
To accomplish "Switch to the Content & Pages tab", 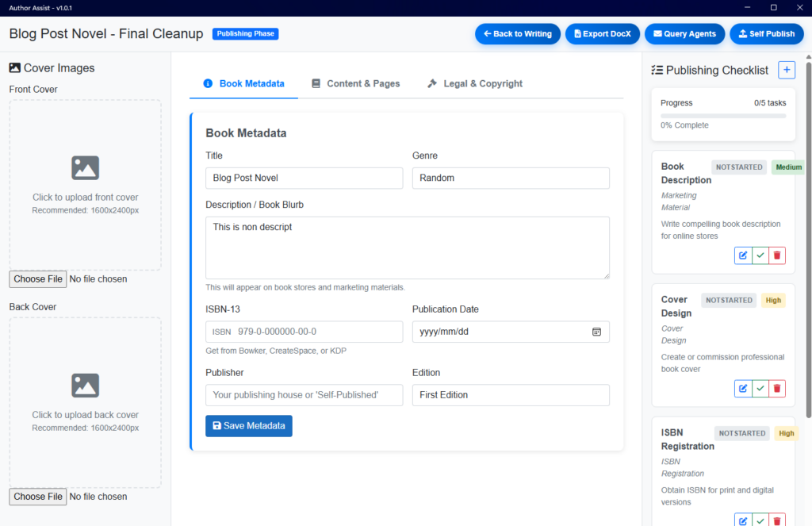I will click(355, 83).
